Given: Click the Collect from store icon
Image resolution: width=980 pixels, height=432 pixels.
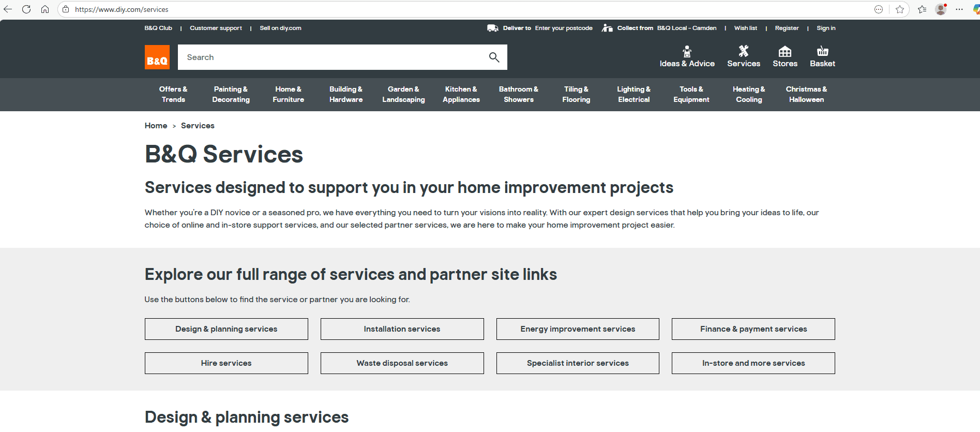Looking at the screenshot, I should pyautogui.click(x=607, y=28).
